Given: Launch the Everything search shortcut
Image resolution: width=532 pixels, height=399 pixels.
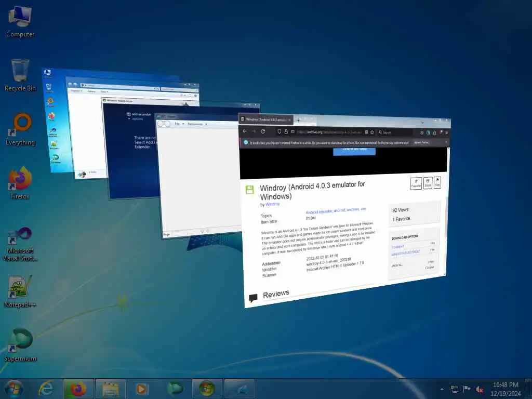Looking at the screenshot, I should pyautogui.click(x=20, y=129).
